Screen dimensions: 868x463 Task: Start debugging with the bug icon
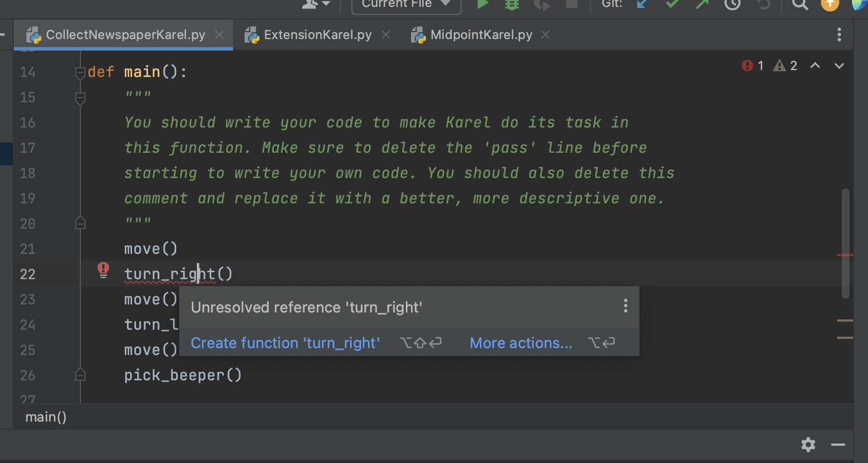click(511, 4)
